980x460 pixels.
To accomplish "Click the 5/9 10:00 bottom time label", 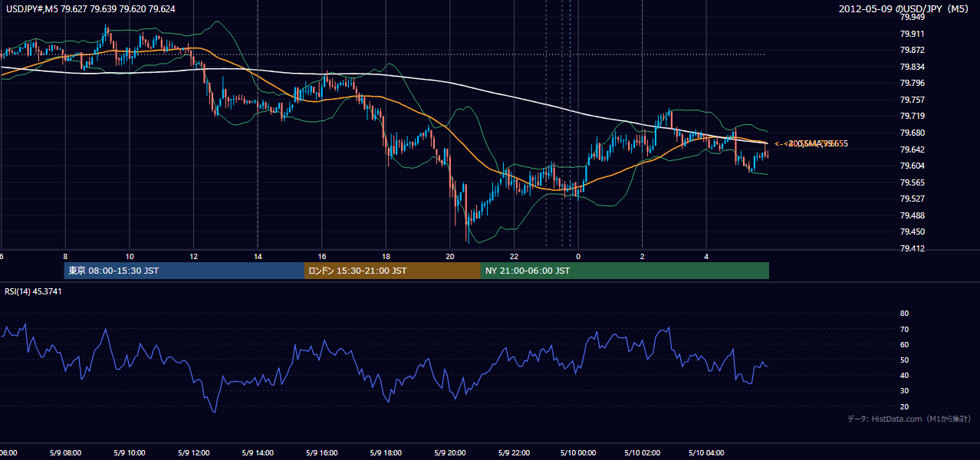I will click(x=130, y=452).
